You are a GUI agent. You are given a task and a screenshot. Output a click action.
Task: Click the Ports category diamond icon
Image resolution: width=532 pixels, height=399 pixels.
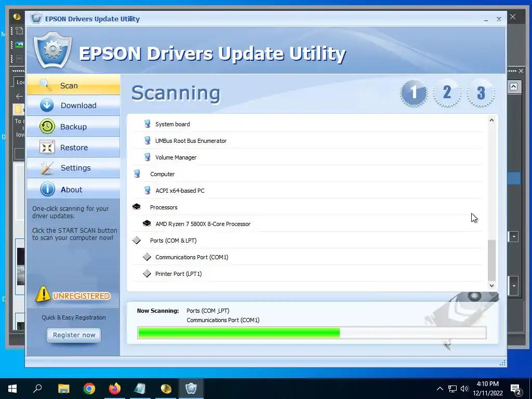137,240
